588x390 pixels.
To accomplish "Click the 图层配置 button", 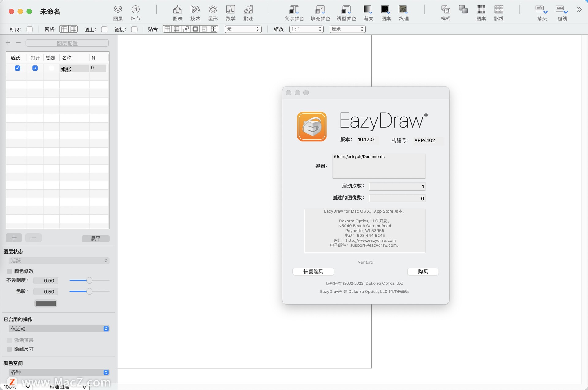I will click(67, 43).
